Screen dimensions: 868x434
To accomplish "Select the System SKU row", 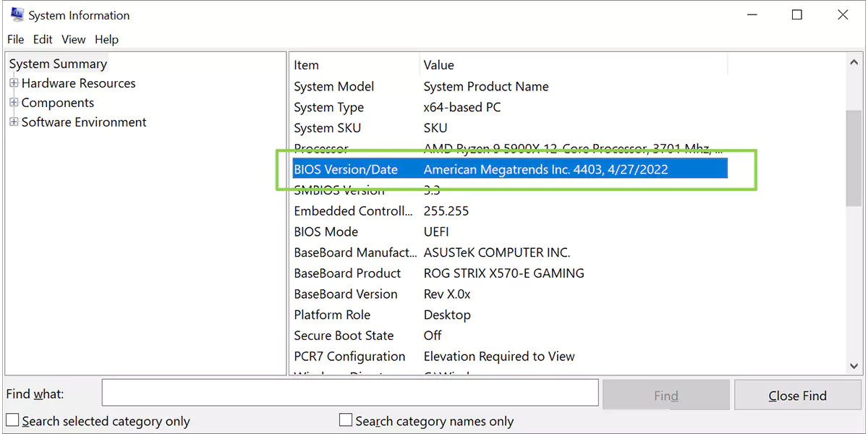I will pyautogui.click(x=509, y=128).
